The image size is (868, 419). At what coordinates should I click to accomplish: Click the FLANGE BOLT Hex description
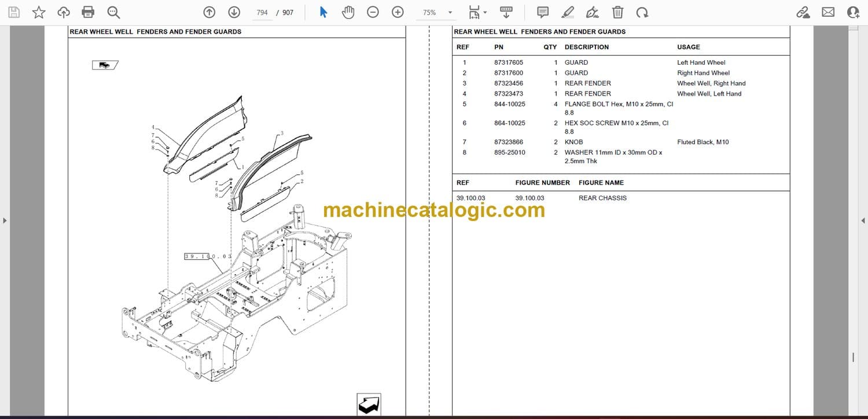click(x=619, y=108)
